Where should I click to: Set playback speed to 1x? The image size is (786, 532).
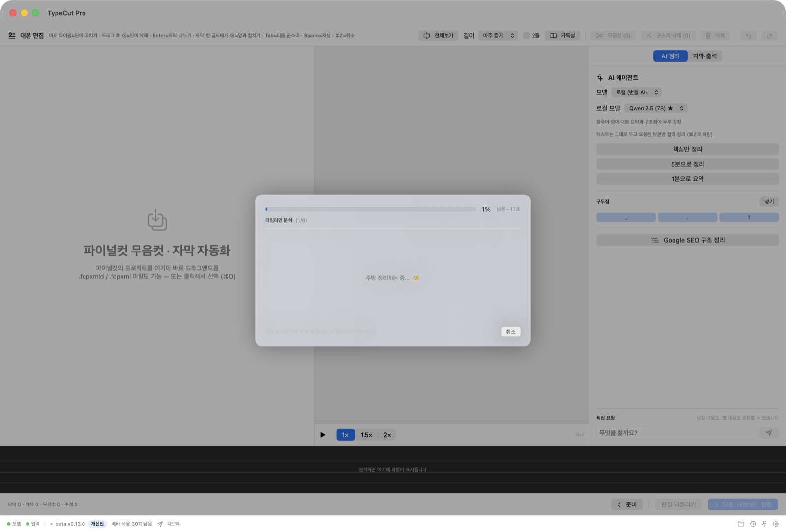(x=345, y=435)
